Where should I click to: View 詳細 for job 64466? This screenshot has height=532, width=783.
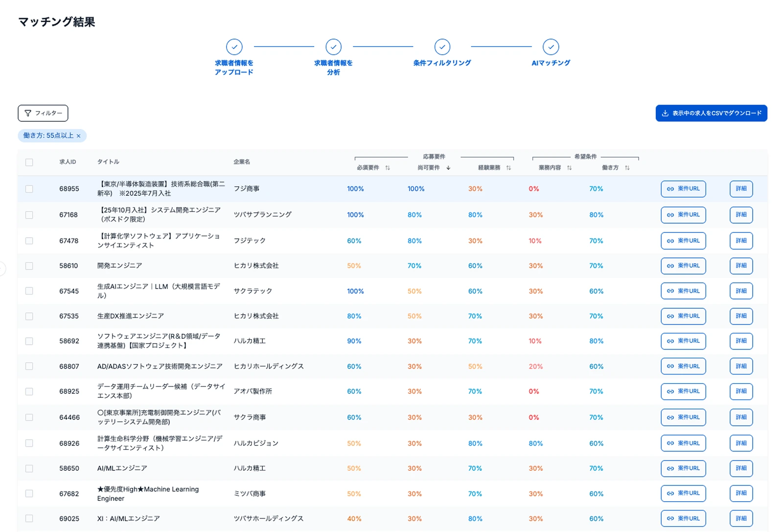(741, 417)
